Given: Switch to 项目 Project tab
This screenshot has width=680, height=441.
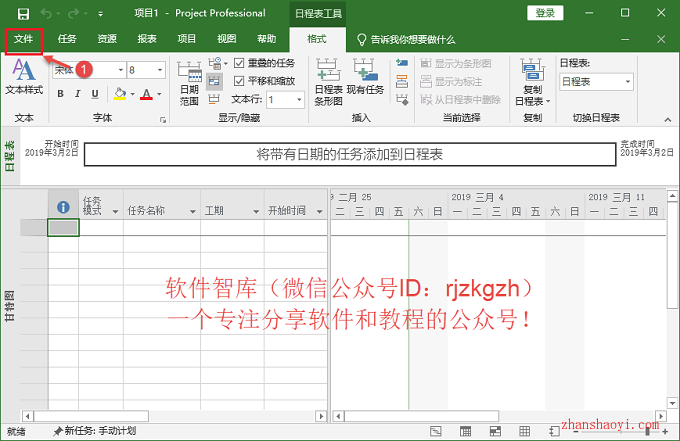Looking at the screenshot, I should click(187, 39).
